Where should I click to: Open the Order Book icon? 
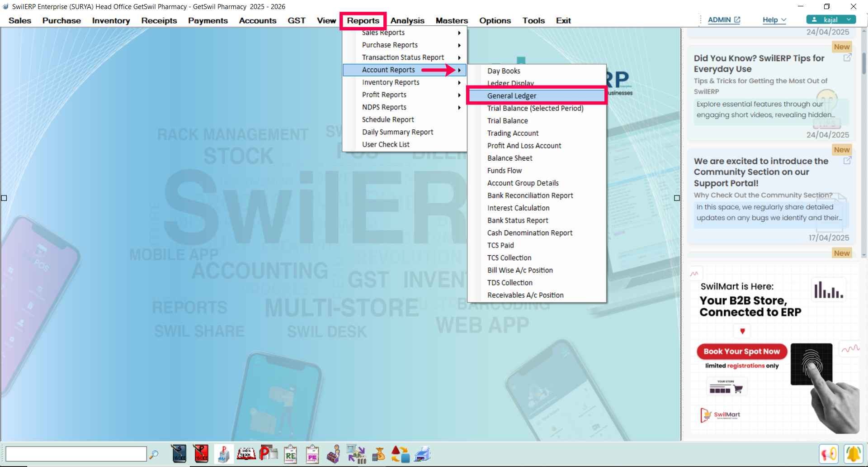coord(246,453)
